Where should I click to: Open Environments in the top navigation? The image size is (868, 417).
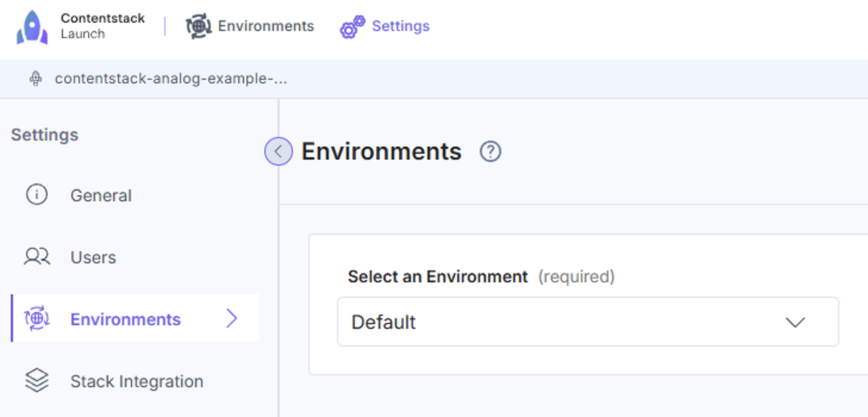250,26
